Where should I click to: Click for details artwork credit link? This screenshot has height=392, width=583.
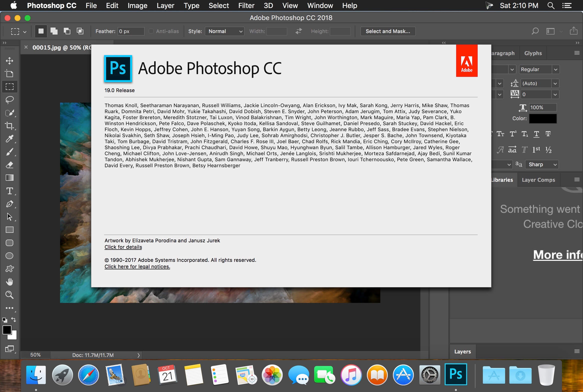(x=123, y=247)
